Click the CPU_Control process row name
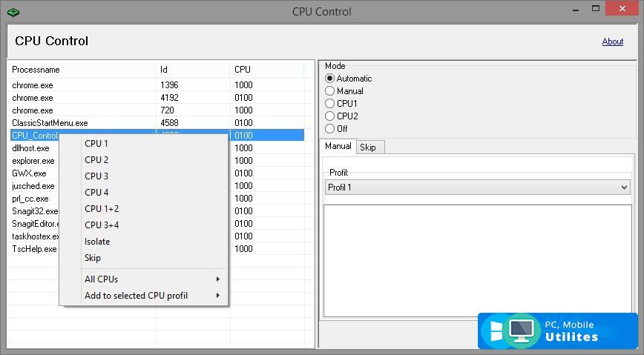 [x=35, y=136]
